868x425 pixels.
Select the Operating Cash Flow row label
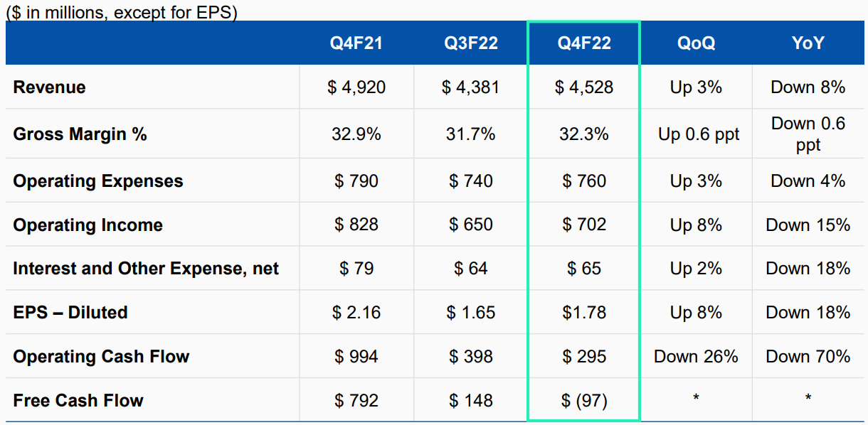(x=101, y=357)
